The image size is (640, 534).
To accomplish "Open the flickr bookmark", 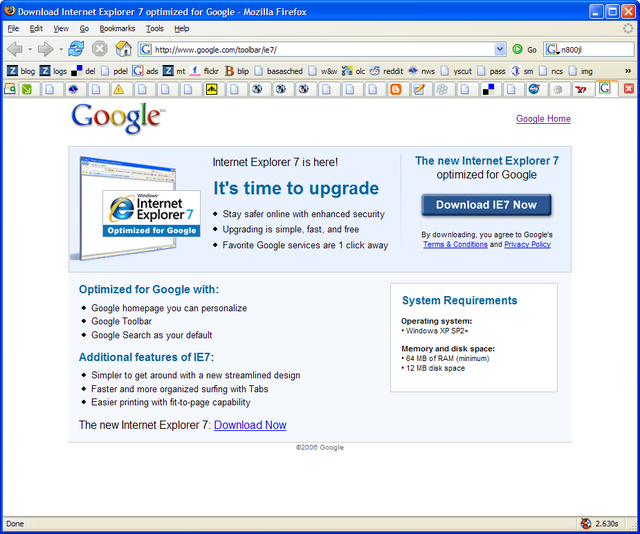I will [x=204, y=71].
